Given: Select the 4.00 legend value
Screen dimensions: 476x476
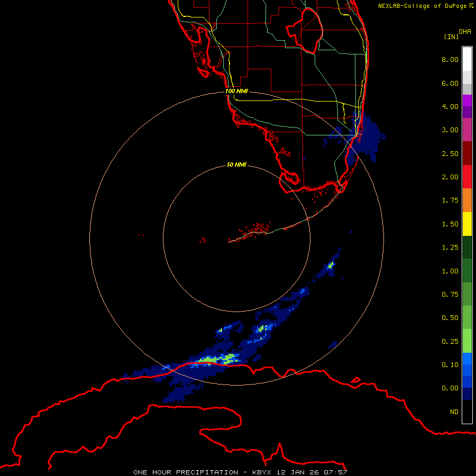Looking at the screenshot, I should [x=450, y=106].
